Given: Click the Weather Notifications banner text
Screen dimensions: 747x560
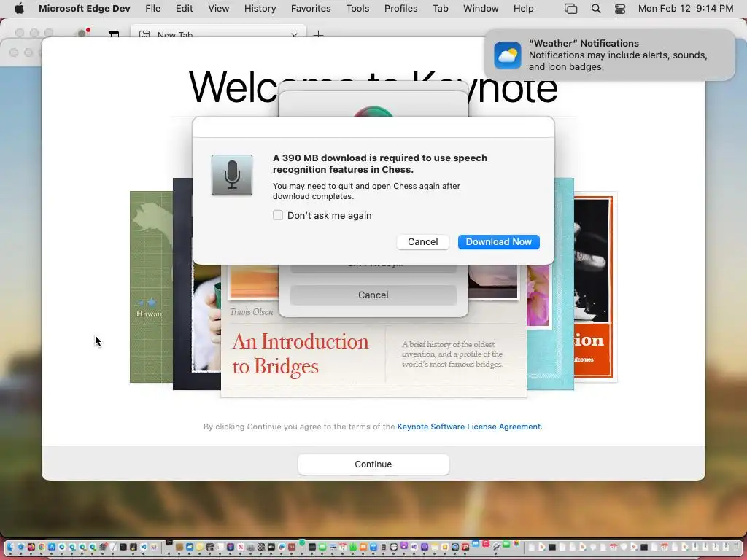Looking at the screenshot, I should [618, 55].
